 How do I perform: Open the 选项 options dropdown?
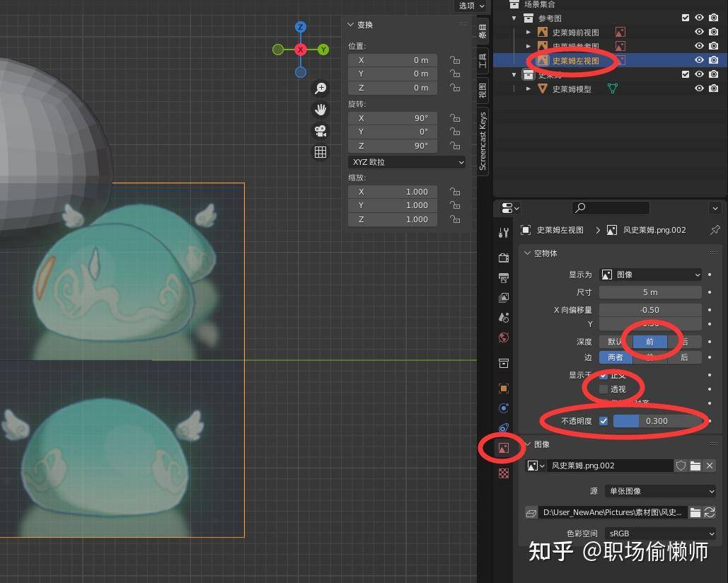click(470, 6)
